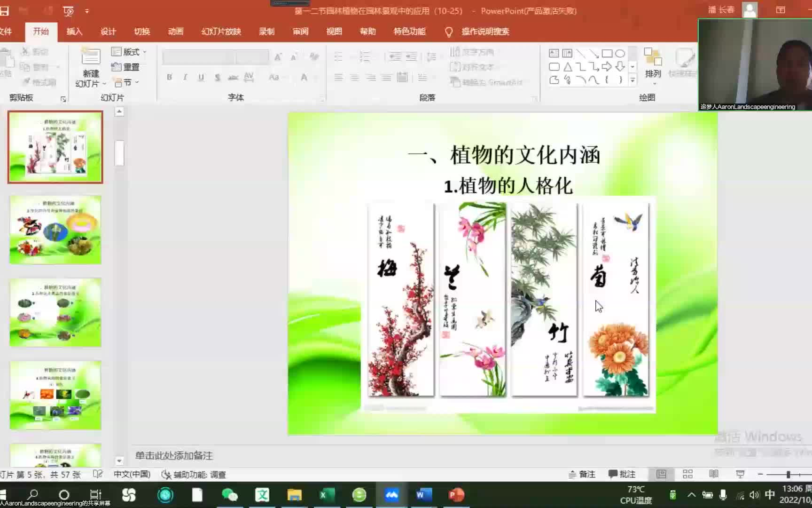Click the Tell Me lightbulb icon

pos(449,32)
